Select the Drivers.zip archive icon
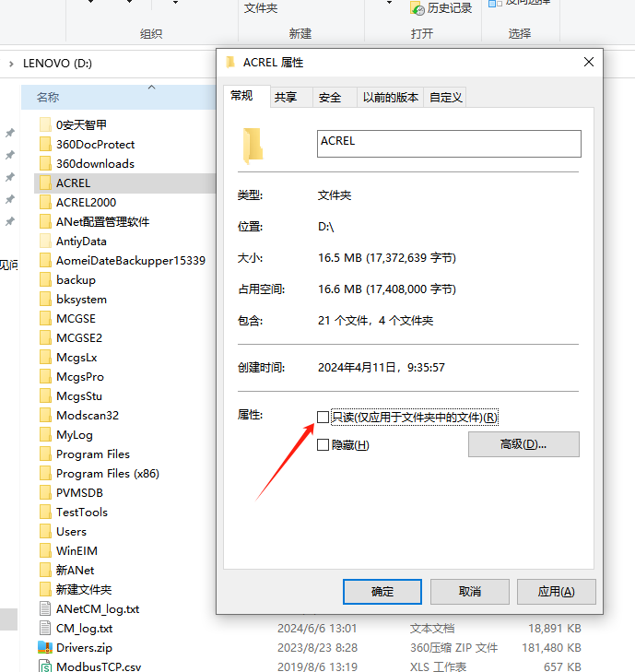Image resolution: width=635 pixels, height=672 pixels. 45,647
